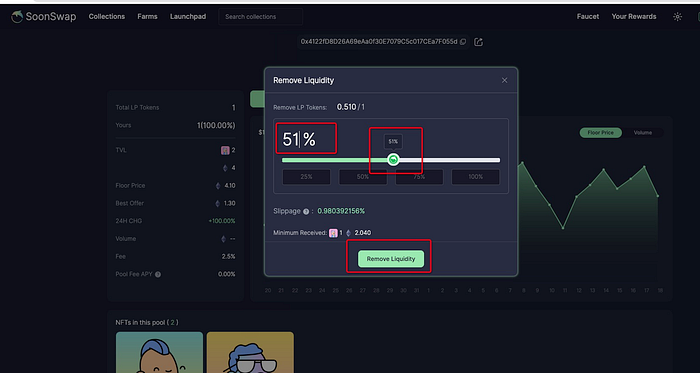
Task: Close the Remove Liquidity dialog
Action: pos(504,80)
